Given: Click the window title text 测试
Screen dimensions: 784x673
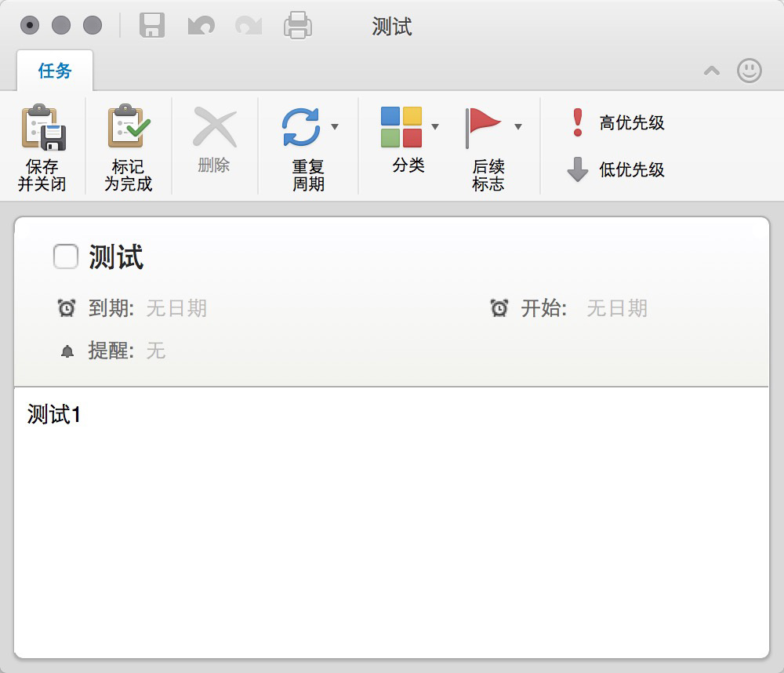Looking at the screenshot, I should (392, 26).
